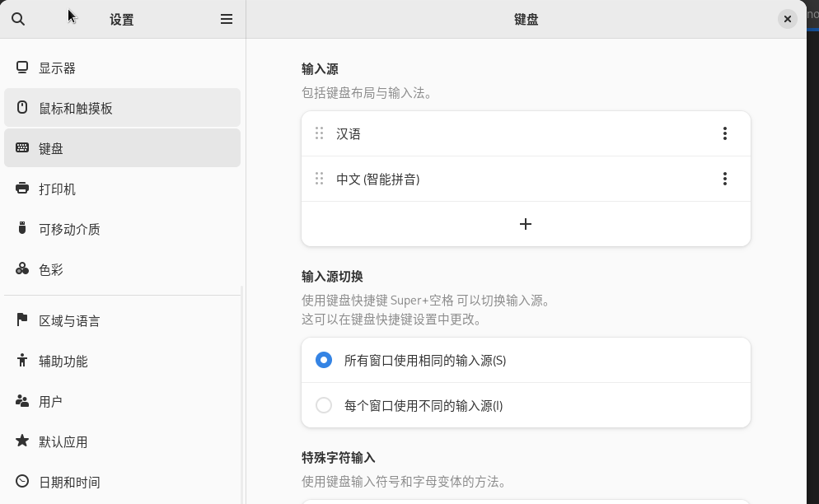Click drag handle of 中文 (智能拼音) row
The width and height of the screenshot is (819, 504).
pos(319,179)
